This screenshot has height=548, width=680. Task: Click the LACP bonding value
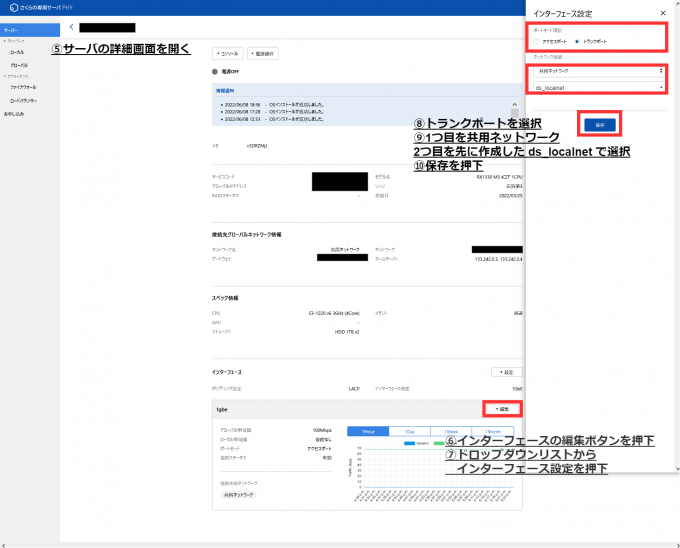point(354,389)
